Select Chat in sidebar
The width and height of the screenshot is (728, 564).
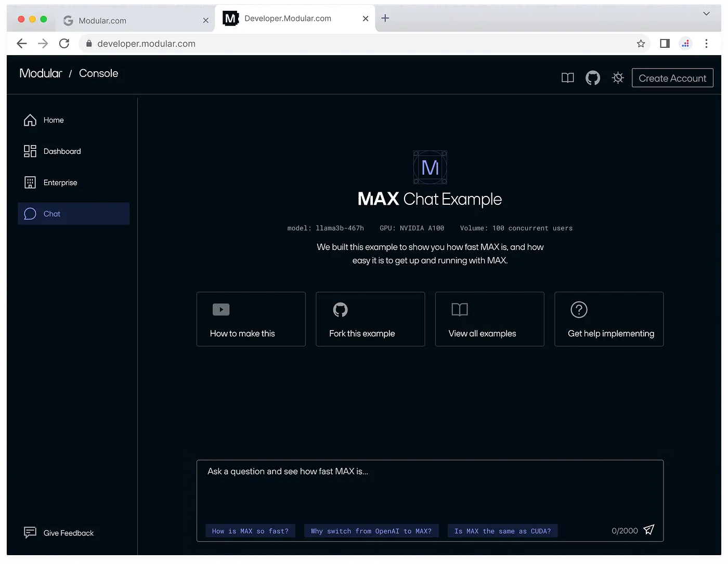[74, 214]
